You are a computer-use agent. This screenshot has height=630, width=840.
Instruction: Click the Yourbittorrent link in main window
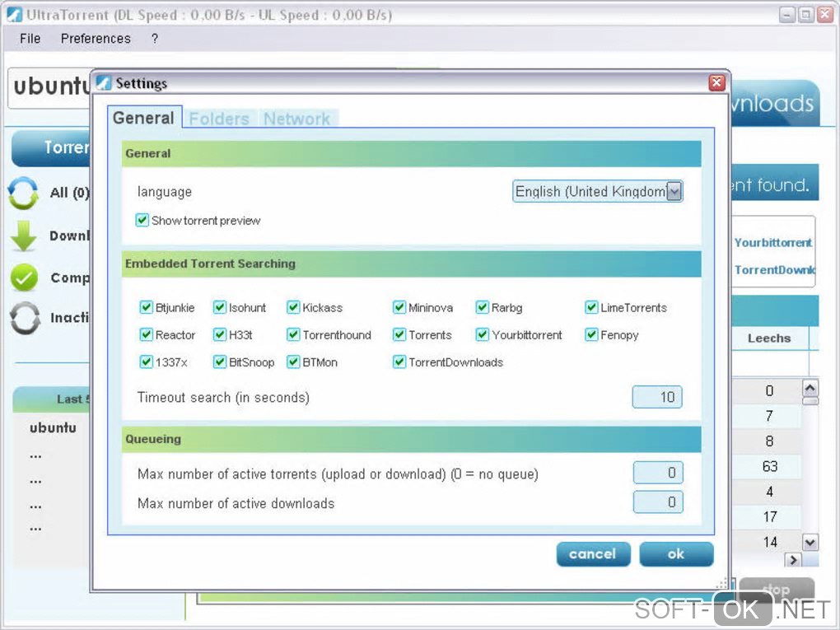pyautogui.click(x=773, y=243)
